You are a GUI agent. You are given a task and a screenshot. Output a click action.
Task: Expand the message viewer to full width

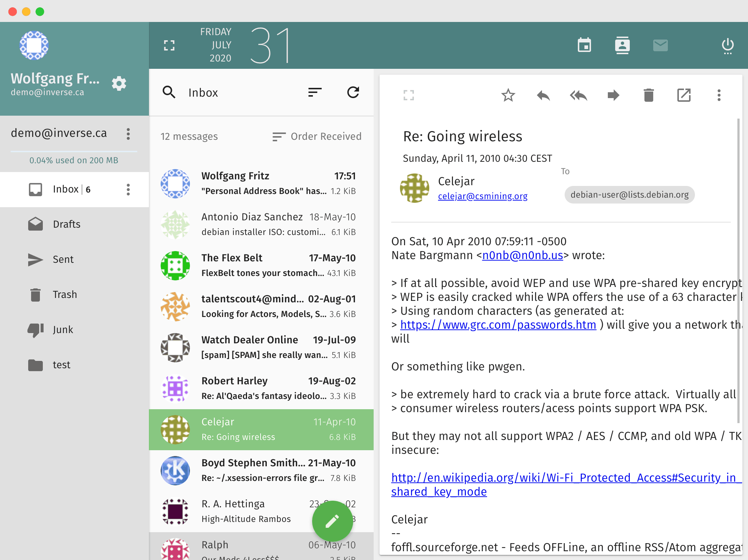tap(408, 96)
